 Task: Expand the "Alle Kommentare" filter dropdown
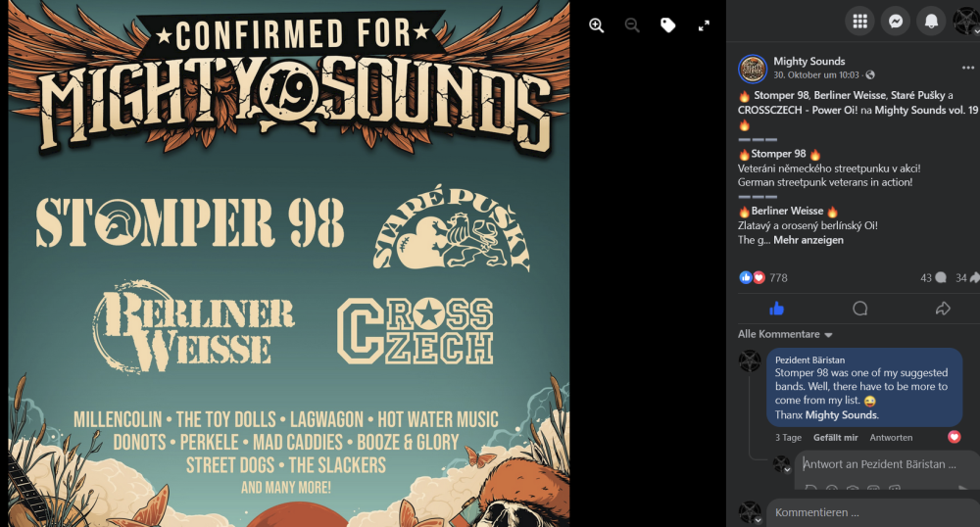pyautogui.click(x=785, y=334)
